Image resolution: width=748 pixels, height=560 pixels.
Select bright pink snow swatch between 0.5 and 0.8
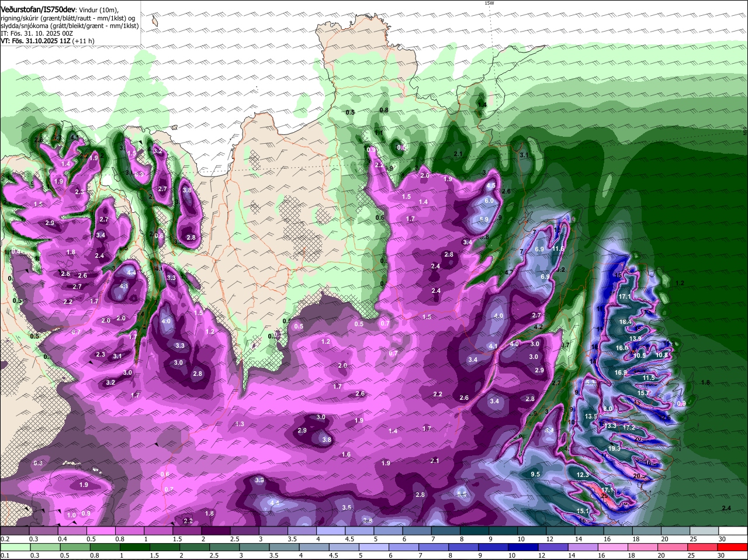coord(101,531)
